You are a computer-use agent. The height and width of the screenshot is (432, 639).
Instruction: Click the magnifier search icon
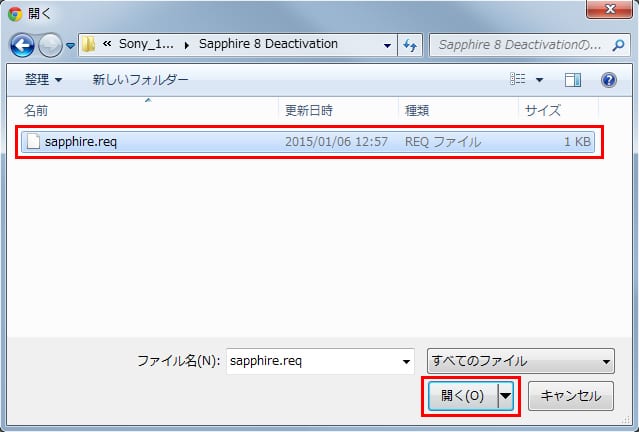(618, 45)
